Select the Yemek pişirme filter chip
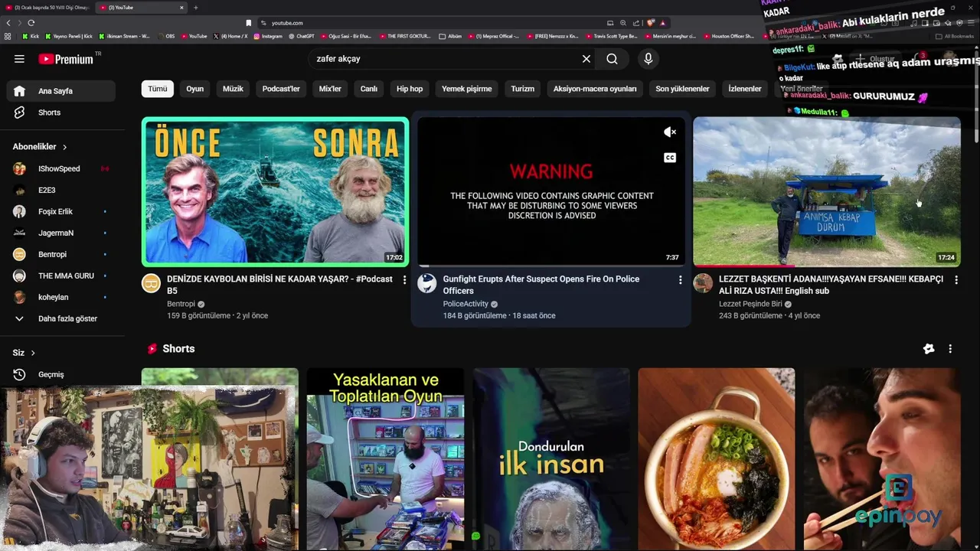The height and width of the screenshot is (551, 980). tap(467, 89)
